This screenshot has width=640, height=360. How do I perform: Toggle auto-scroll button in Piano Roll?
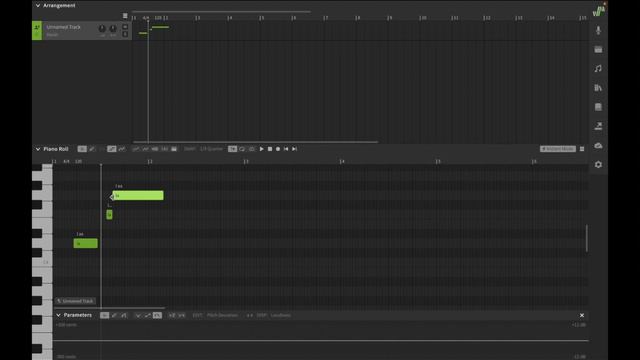click(x=232, y=149)
